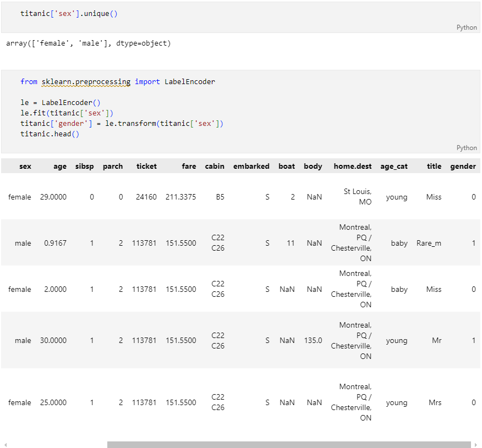Viewport: 482px width, 448px height.
Task: Click the age value 30.0000
Action: pyautogui.click(x=53, y=340)
